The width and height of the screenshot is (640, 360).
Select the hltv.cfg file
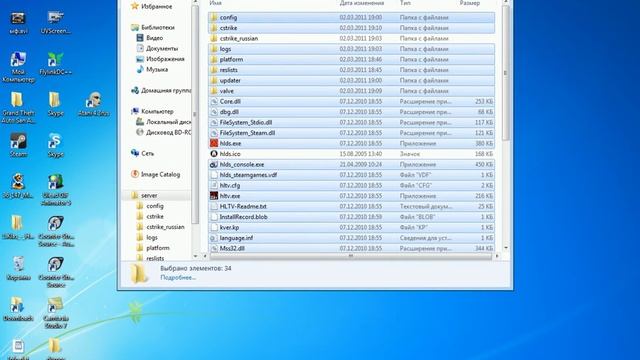point(351,185)
